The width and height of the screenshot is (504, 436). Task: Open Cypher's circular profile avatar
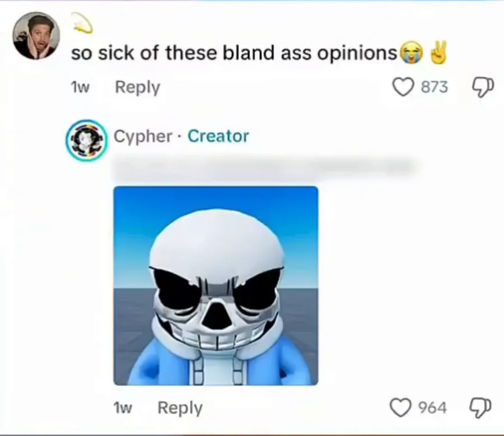pyautogui.click(x=86, y=140)
